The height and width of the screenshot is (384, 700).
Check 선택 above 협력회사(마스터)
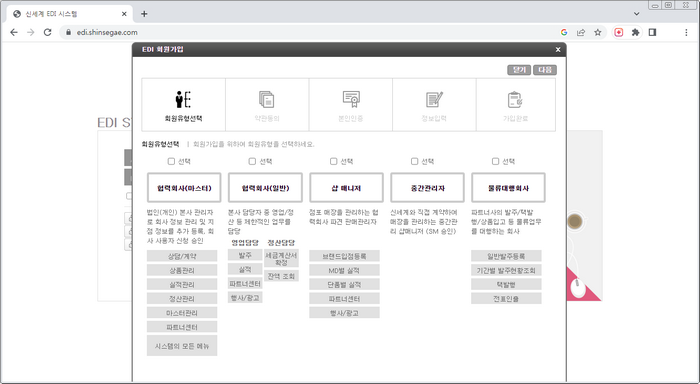171,161
